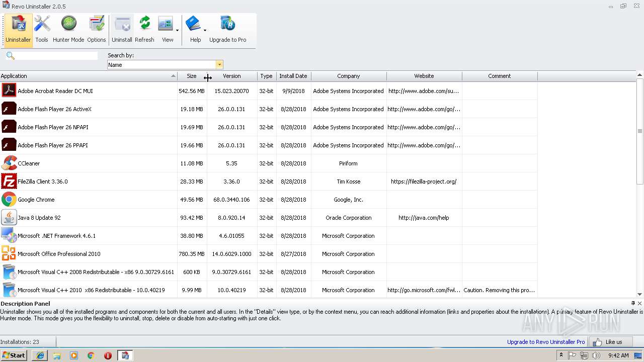
Task: Activate Hunter Mode
Action: 68,30
